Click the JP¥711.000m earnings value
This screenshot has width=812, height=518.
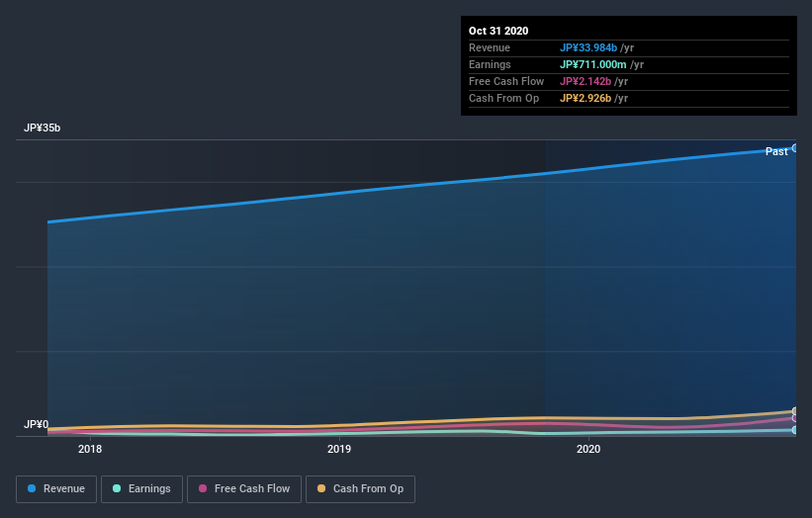tap(593, 64)
